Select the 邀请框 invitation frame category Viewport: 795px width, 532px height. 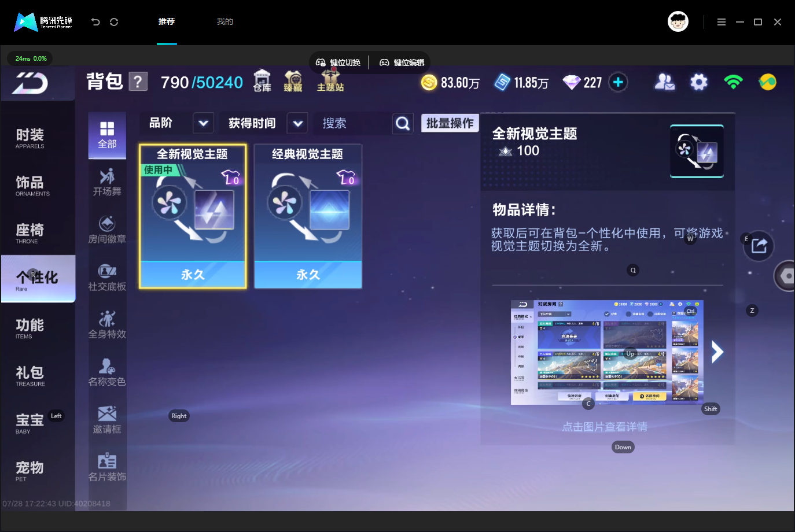(x=107, y=420)
